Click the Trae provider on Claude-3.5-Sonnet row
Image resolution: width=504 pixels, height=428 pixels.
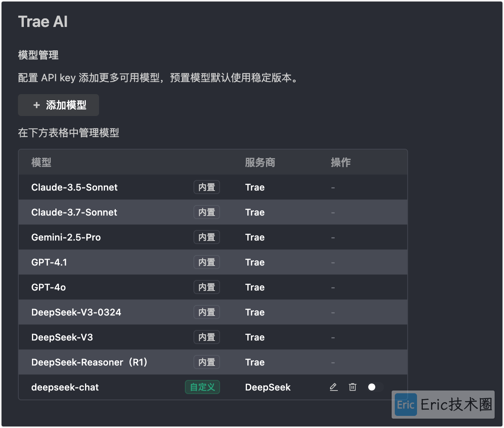tap(255, 187)
